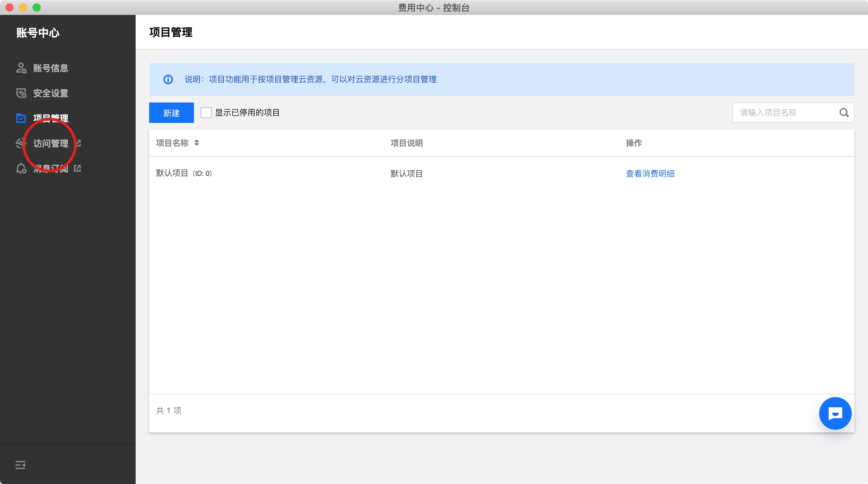Click the 消息订阅 bell icon
Screen dimensions: 868x484
pos(21,168)
